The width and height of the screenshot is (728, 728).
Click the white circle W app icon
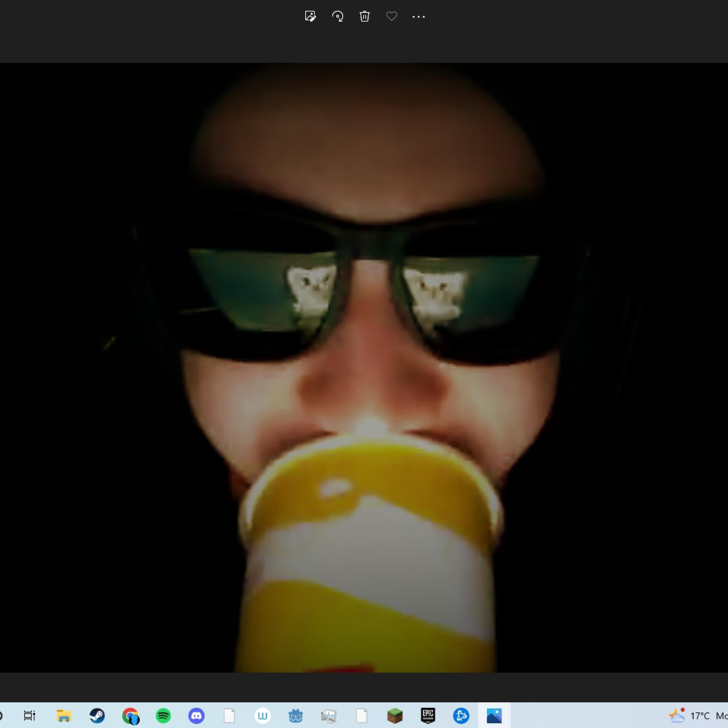pyautogui.click(x=262, y=715)
